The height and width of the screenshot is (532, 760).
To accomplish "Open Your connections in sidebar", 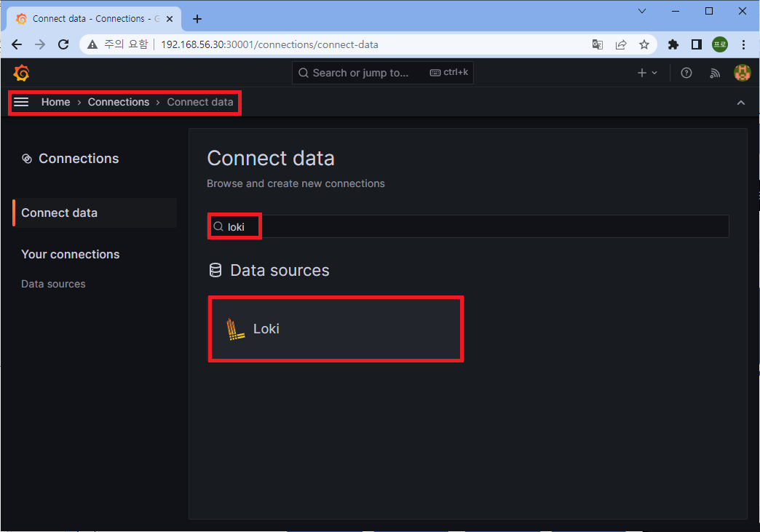I will 71,255.
